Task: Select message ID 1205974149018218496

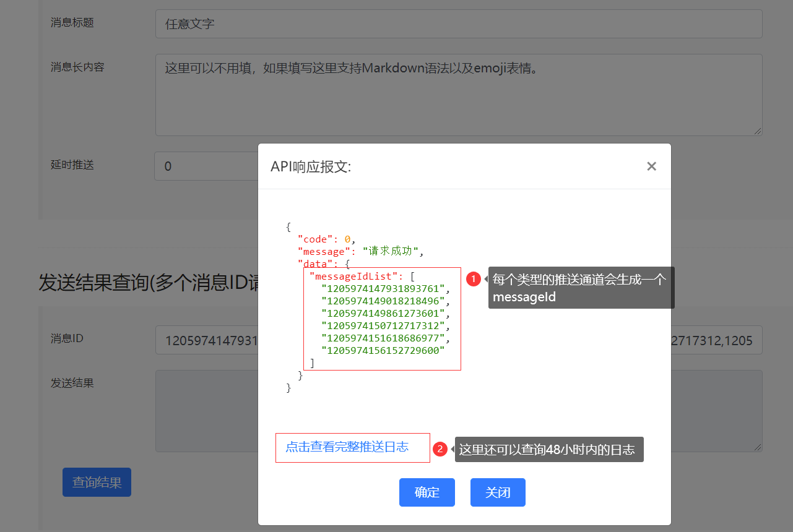Action: pos(383,301)
